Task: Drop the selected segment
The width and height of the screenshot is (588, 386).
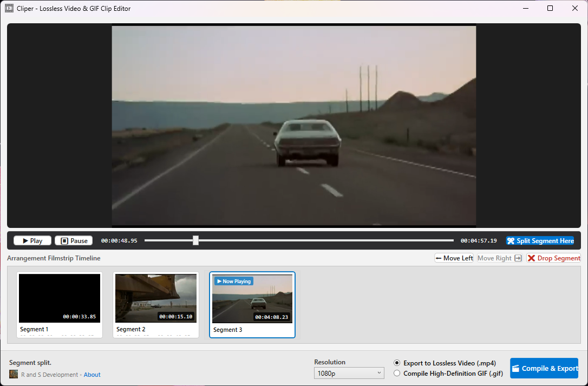Action: pyautogui.click(x=553, y=258)
